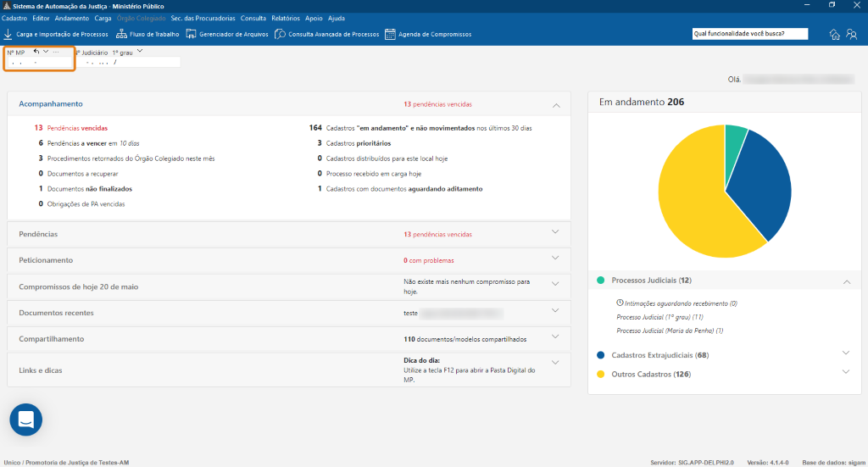Go to the home icon at top right
This screenshot has height=467, width=868.
835,35
